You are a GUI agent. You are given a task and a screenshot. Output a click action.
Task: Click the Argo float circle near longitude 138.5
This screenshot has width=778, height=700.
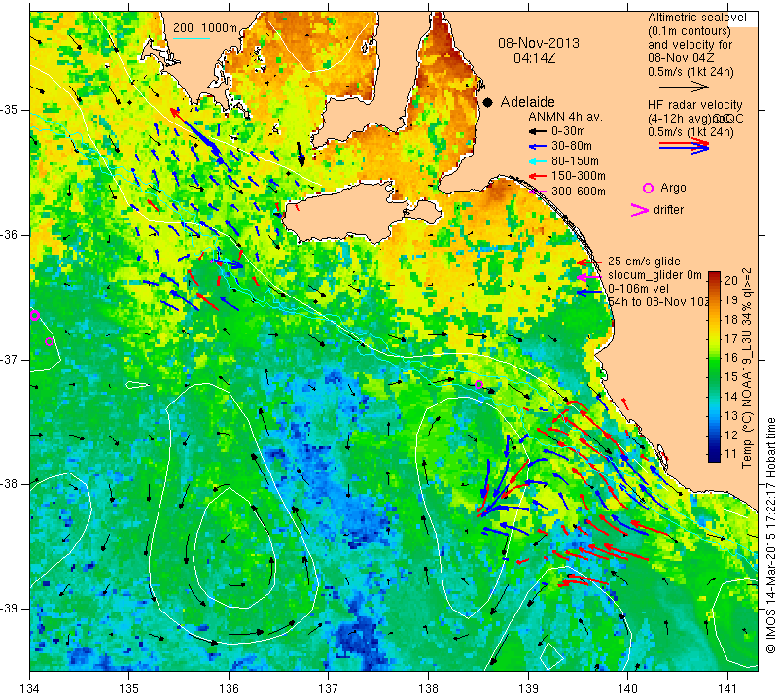point(478,384)
